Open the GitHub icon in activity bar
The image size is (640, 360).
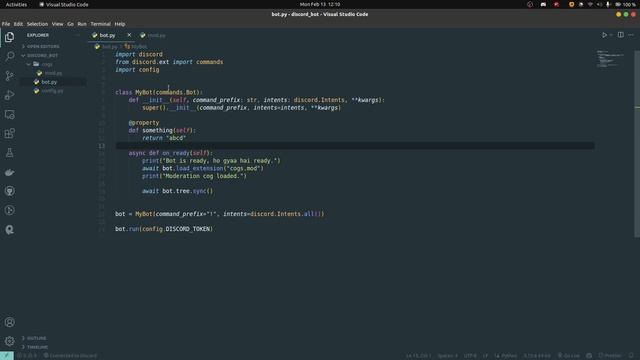tap(9, 191)
